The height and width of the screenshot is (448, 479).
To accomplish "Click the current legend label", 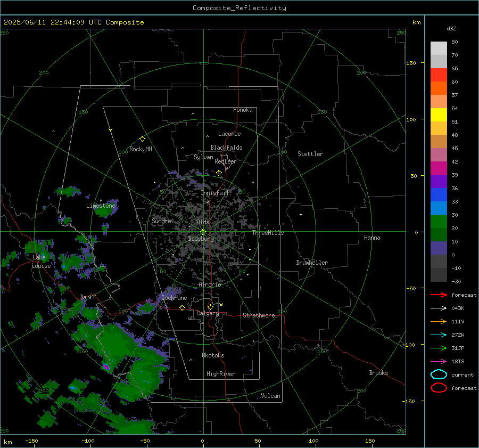I will click(463, 375).
